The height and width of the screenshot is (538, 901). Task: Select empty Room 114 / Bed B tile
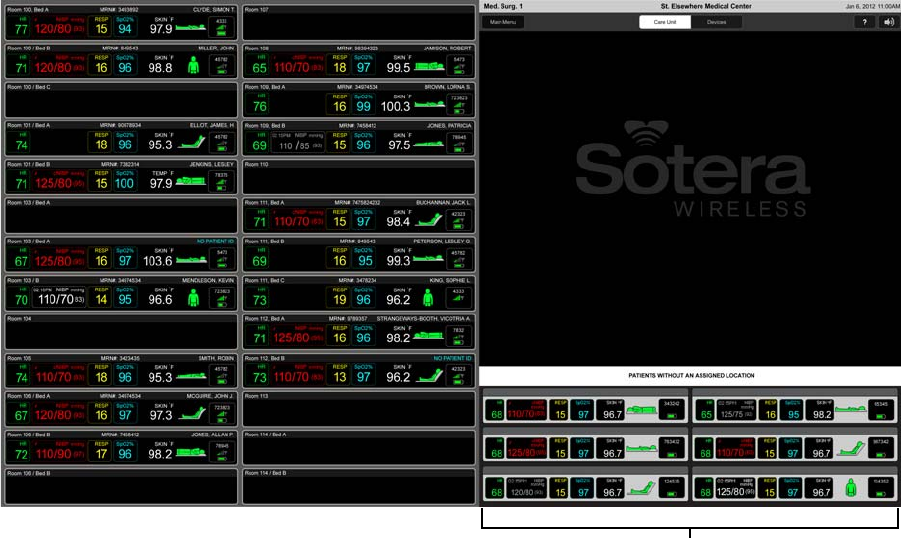pos(359,487)
